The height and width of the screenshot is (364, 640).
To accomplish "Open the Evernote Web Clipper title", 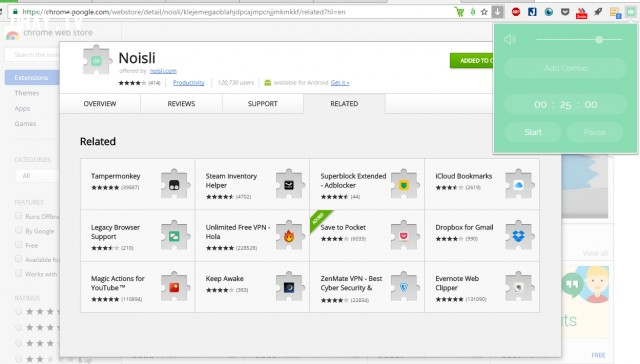I will point(457,283).
